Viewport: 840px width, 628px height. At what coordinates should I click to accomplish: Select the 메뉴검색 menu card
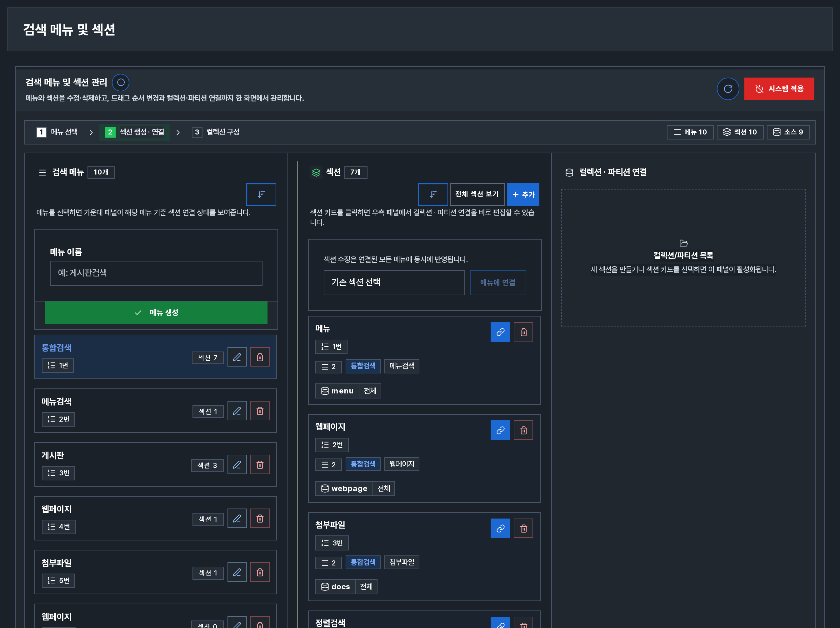[155, 411]
